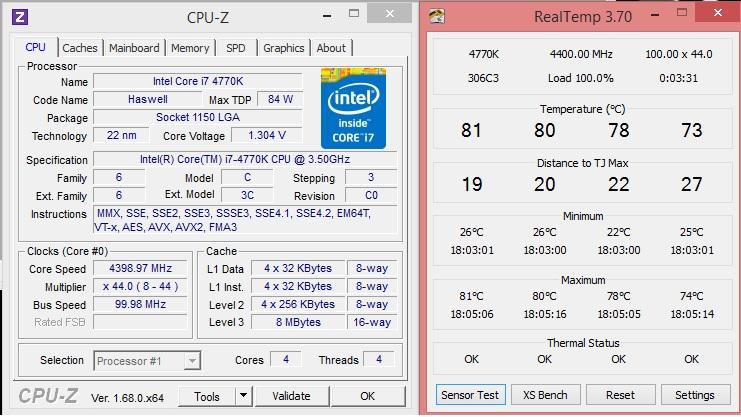Click the core temperature reading 81
The width and height of the screenshot is (741, 417).
pyautogui.click(x=471, y=130)
